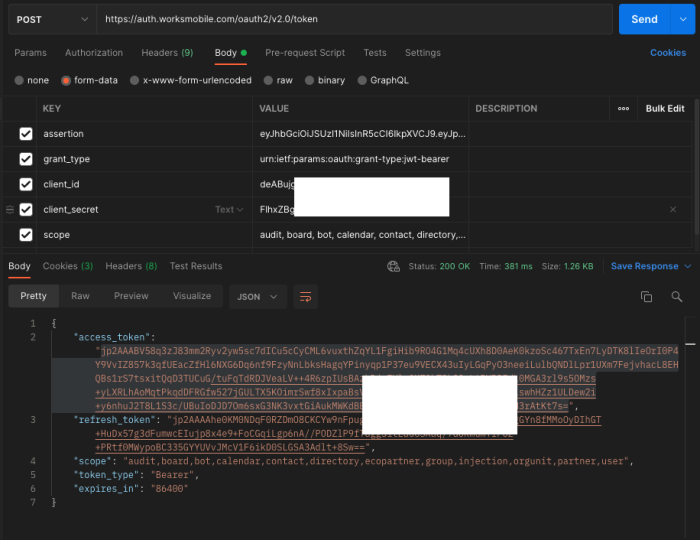Select the request Body tab
The height and width of the screenshot is (540, 700).
pyautogui.click(x=230, y=53)
